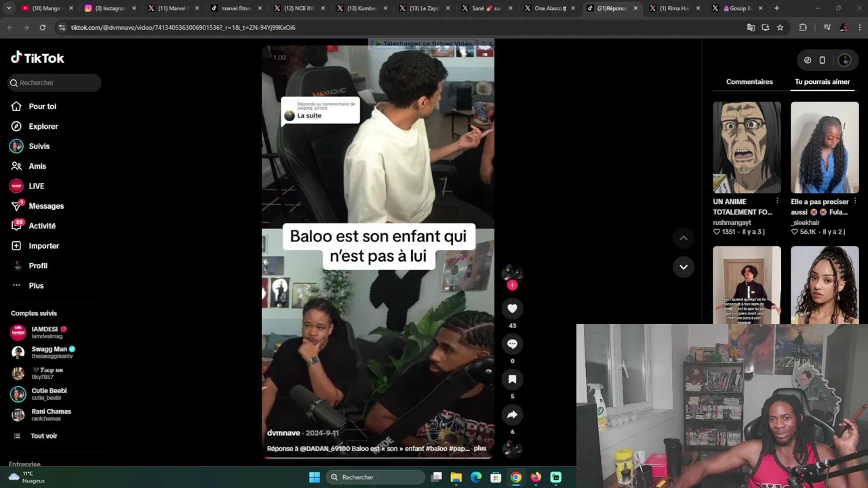Click the phone app icon in header

(822, 60)
